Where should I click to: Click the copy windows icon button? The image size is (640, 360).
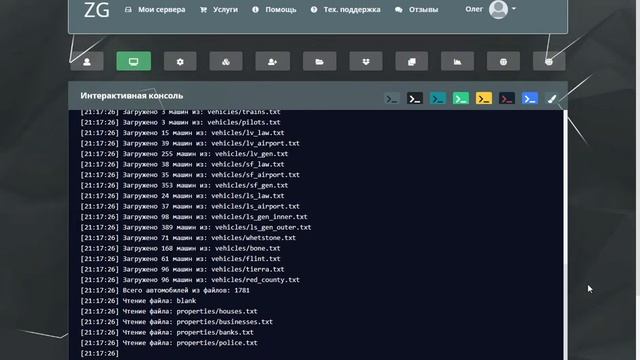point(411,62)
